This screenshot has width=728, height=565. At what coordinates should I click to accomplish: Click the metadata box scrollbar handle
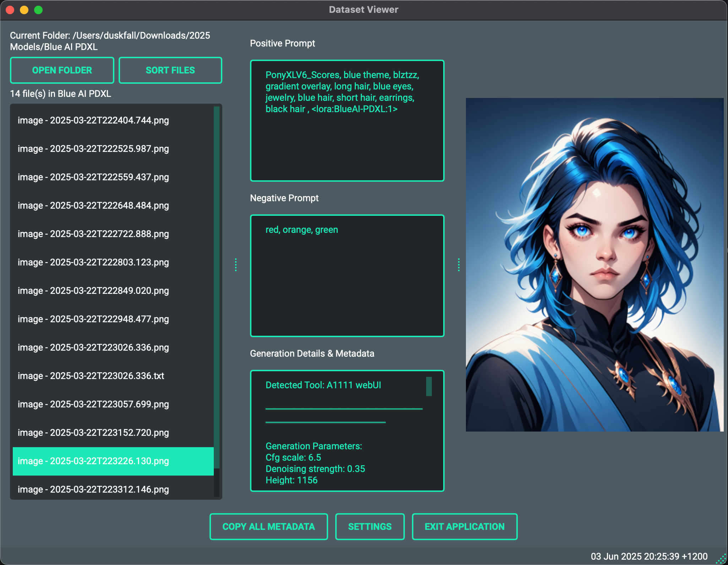(x=429, y=386)
